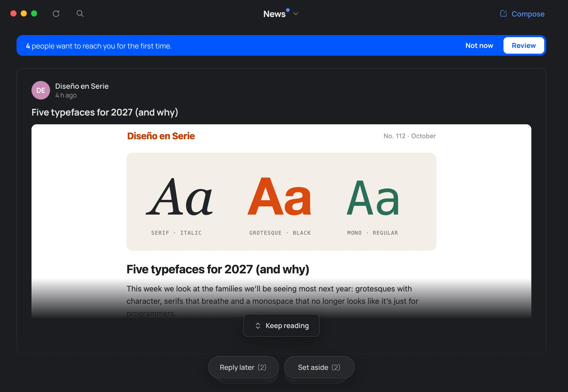
Task: Click the green maximize window button
Action: (34, 13)
